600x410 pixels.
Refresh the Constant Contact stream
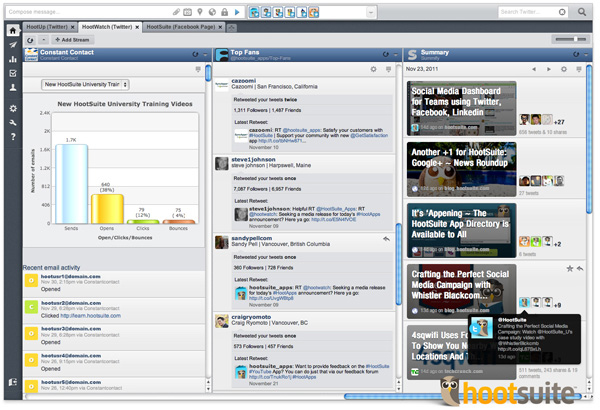pyautogui.click(x=195, y=54)
